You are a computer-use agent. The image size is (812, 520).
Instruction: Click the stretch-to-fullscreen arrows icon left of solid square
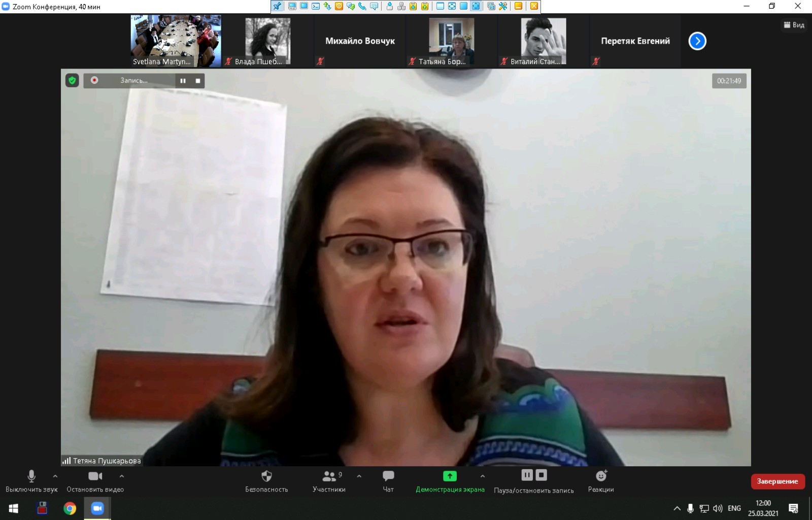point(452,6)
